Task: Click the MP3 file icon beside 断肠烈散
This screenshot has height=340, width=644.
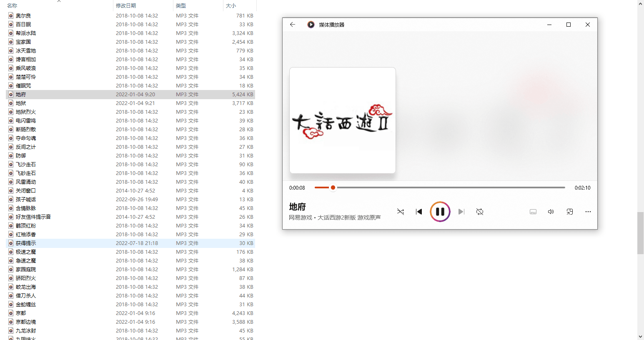Action: (11, 130)
